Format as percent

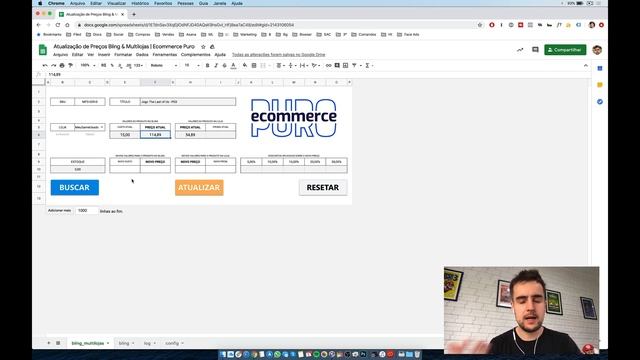pos(112,65)
